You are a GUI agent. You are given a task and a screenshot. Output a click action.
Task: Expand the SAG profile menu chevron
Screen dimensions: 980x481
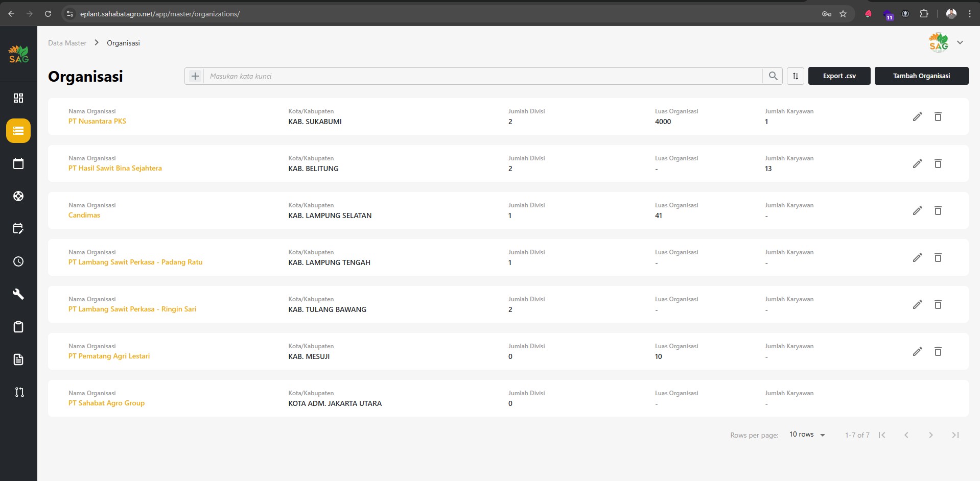(960, 43)
